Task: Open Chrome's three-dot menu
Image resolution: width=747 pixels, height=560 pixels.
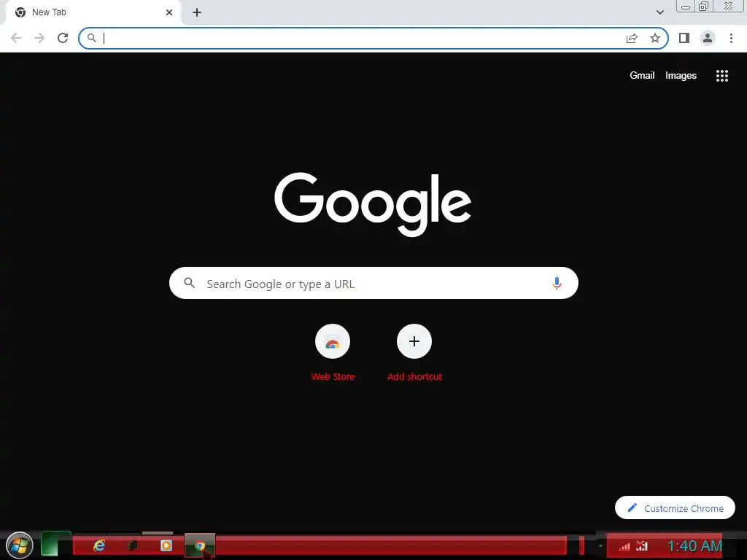Action: (x=731, y=38)
